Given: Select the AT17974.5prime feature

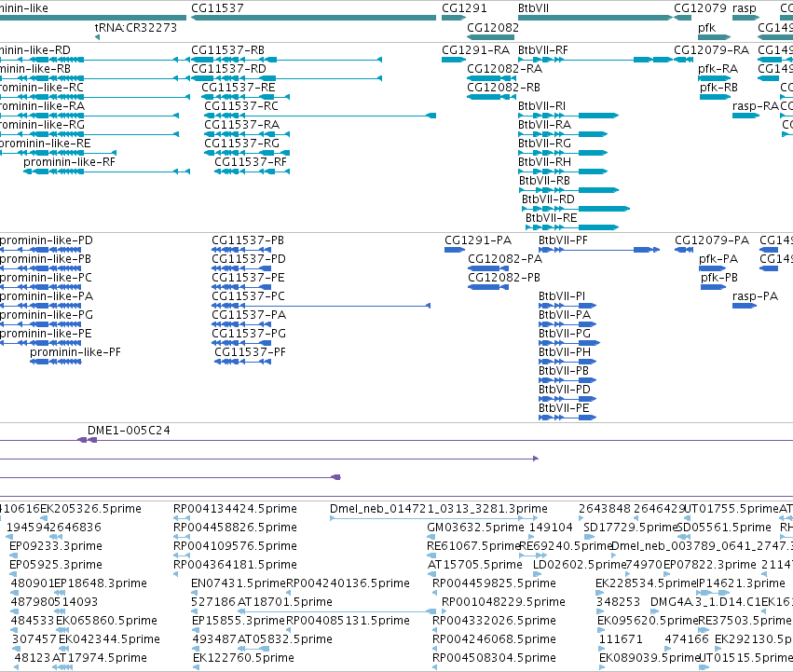Looking at the screenshot, I should [100, 658].
